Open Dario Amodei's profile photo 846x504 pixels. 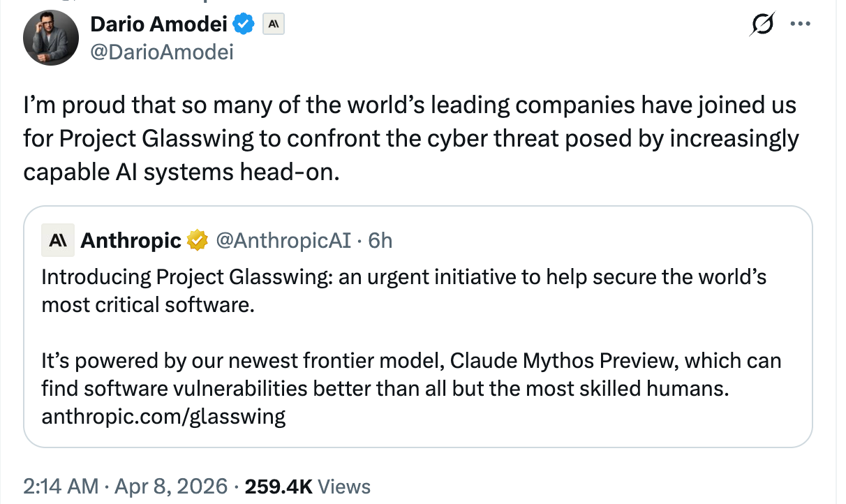(50, 38)
